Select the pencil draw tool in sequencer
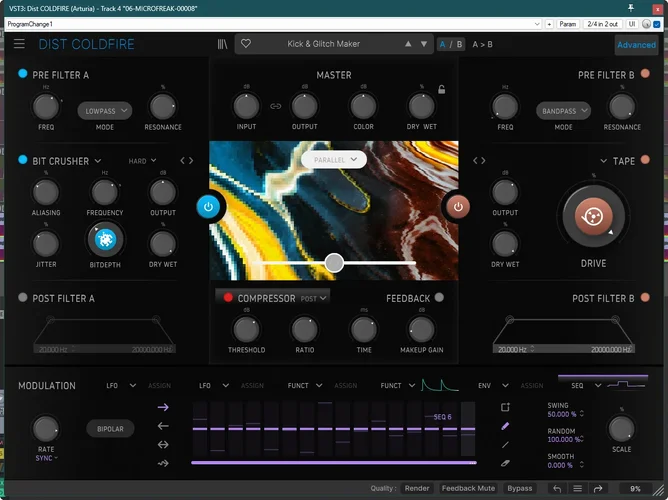Viewport: 668px width, 500px height. (505, 425)
